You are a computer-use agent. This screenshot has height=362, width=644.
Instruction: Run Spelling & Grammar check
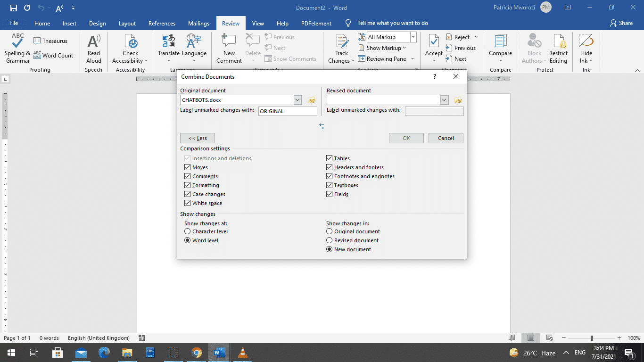[17, 49]
